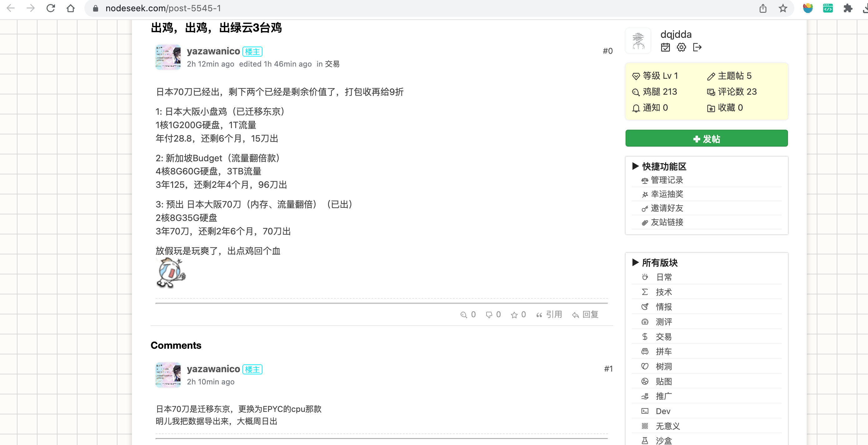868x445 pixels.
Task: Bookmark the browser page with the star icon
Action: click(x=782, y=8)
